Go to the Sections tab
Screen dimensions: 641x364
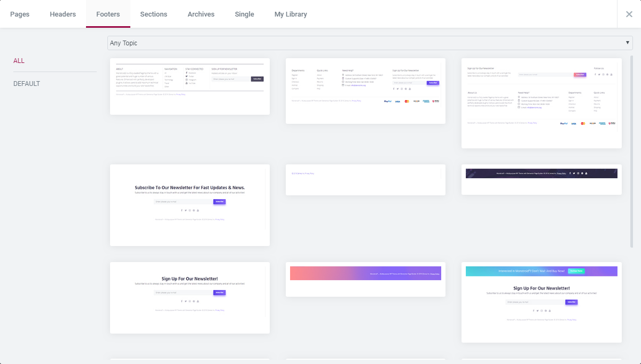coord(153,14)
